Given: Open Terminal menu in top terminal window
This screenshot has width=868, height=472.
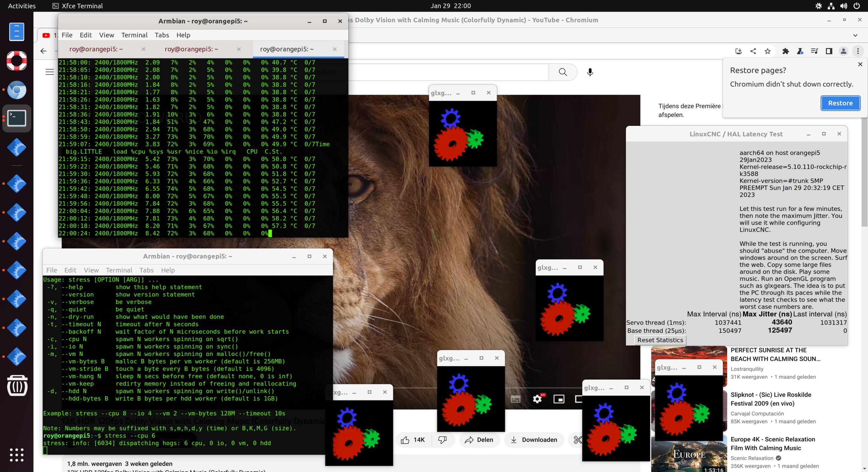Looking at the screenshot, I should click(x=134, y=35).
